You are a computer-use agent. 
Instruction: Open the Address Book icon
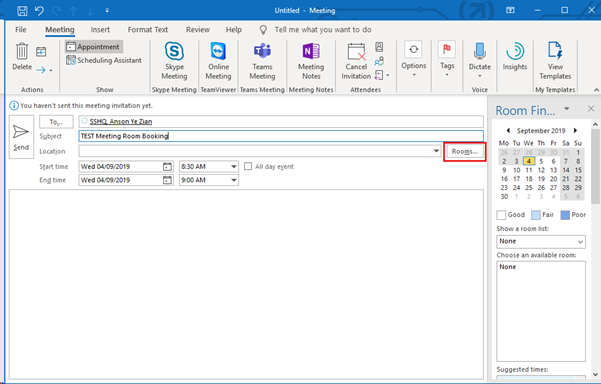(379, 47)
